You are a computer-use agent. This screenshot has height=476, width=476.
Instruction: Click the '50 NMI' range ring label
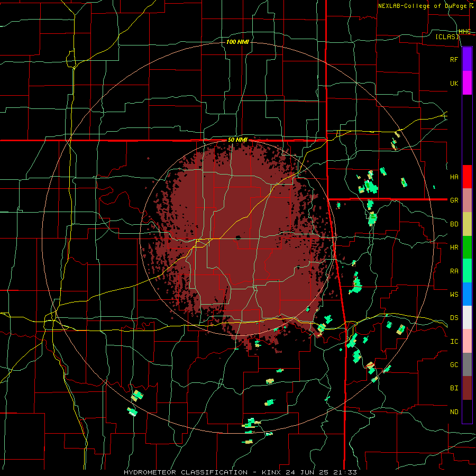pos(237,140)
